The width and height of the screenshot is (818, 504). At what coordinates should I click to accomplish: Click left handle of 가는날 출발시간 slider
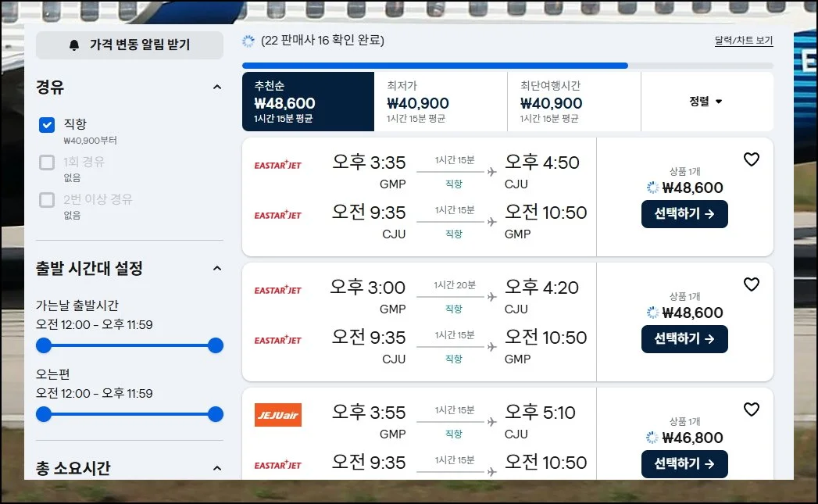tap(44, 345)
